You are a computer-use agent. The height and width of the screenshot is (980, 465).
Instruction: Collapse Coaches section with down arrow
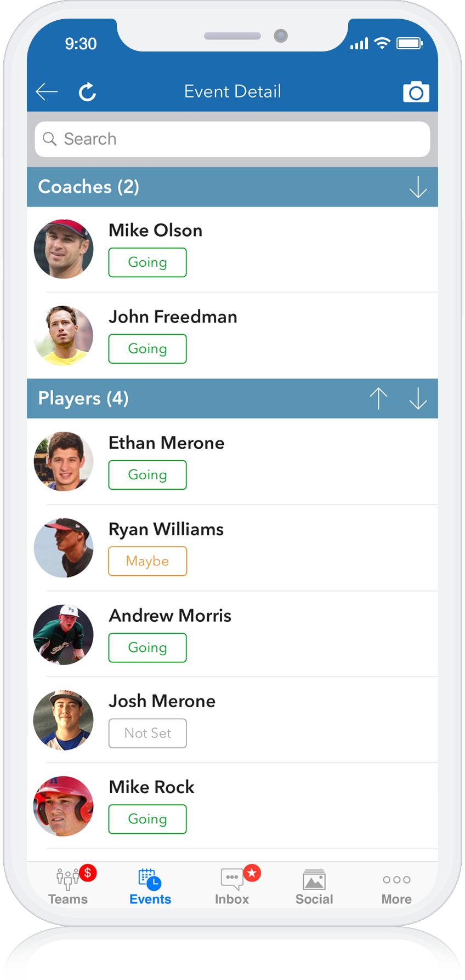click(x=418, y=187)
